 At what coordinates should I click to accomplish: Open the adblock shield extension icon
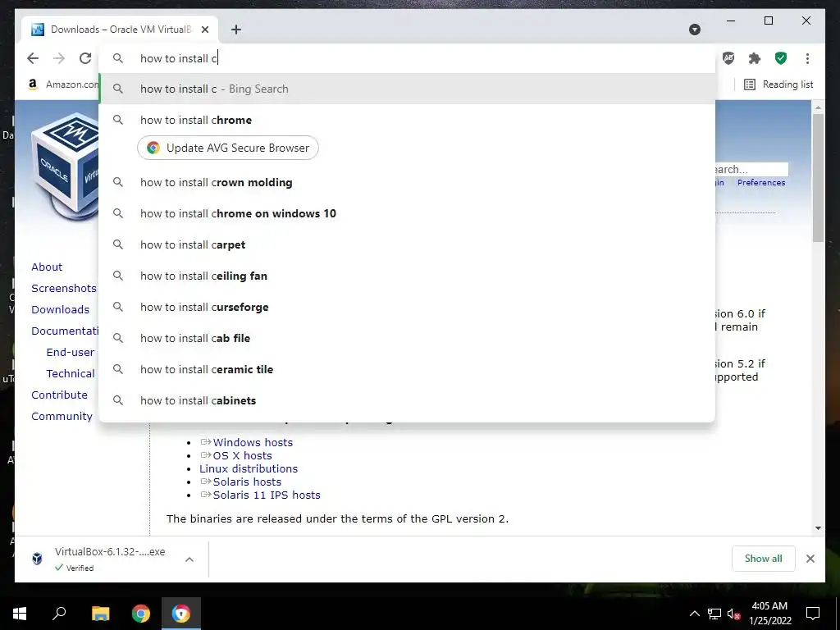click(728, 58)
